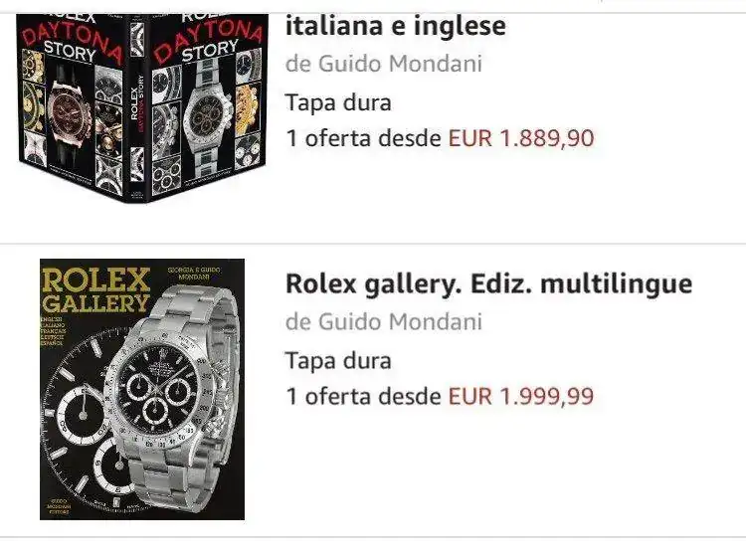Click the EUR 1.889,90 price
Viewport: 746px width, 560px height.
521,138
